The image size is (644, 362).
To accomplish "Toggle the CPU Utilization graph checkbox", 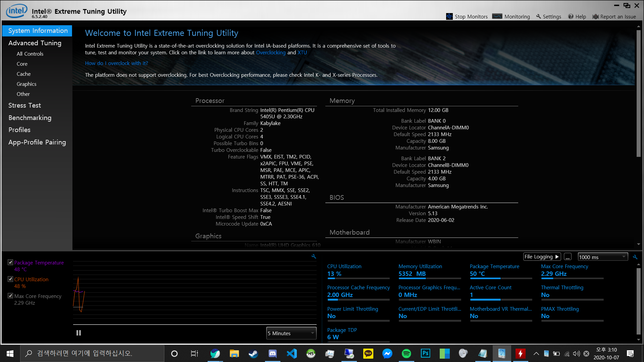I will click(10, 279).
